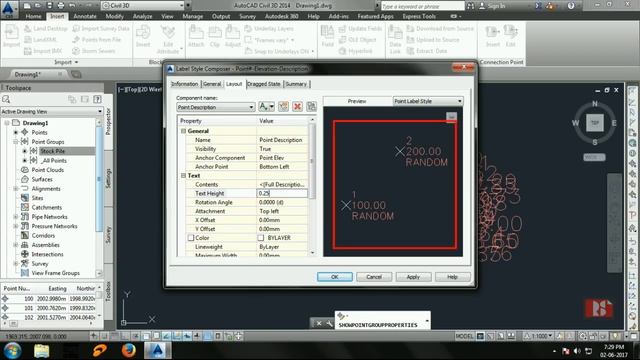
Task: Click the ViewCube TOP face
Action: click(x=595, y=123)
